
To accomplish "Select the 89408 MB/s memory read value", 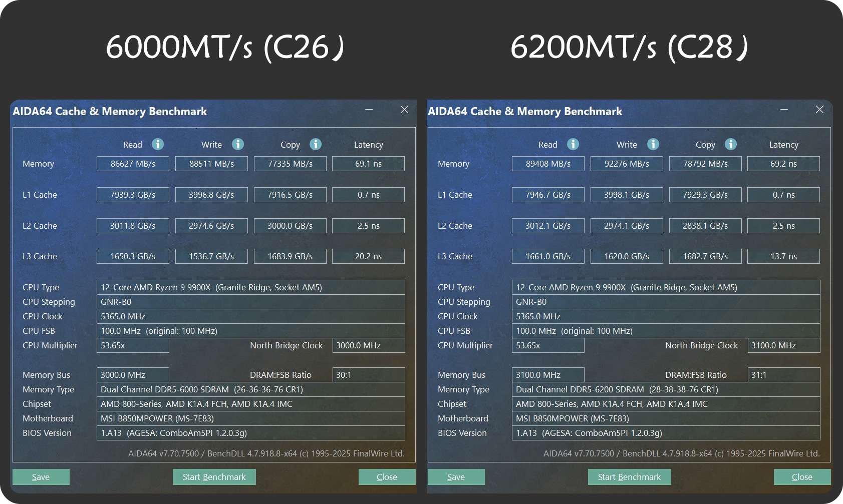I will click(x=548, y=164).
